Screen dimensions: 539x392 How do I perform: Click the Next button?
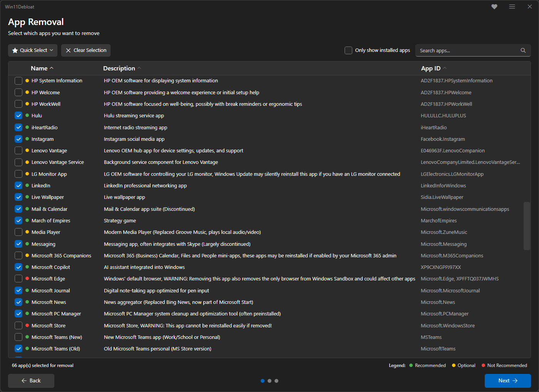(x=507, y=380)
